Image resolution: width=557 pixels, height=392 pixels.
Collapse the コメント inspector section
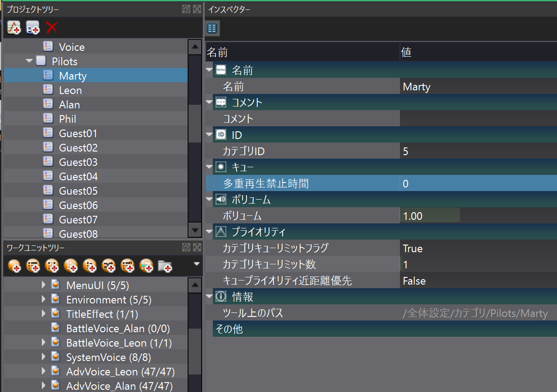209,102
